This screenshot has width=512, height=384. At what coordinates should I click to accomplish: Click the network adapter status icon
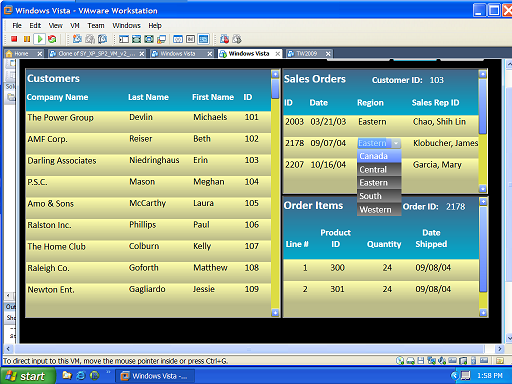tap(431, 360)
